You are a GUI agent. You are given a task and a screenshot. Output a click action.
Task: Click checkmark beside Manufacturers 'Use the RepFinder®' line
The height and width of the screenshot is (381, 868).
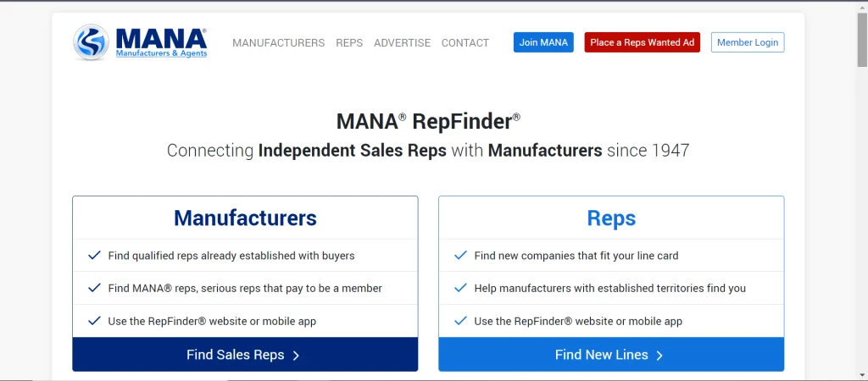(95, 321)
